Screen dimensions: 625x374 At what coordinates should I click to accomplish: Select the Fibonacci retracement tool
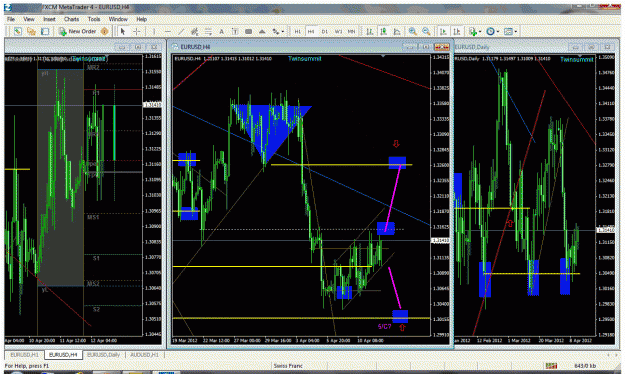point(208,31)
